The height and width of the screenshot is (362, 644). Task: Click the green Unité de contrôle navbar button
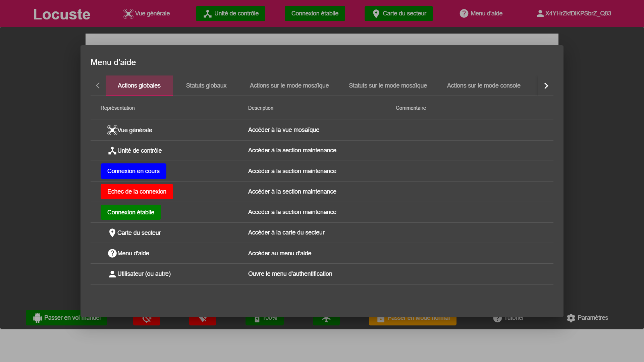click(x=231, y=13)
